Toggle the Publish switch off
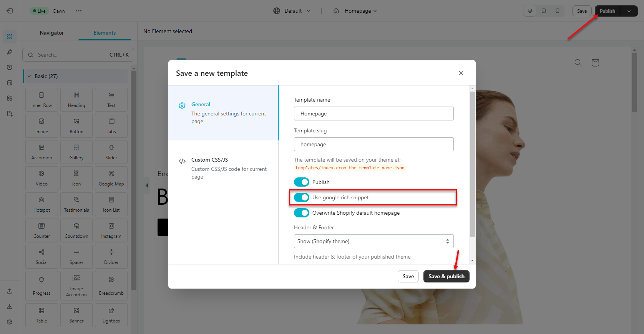Screen dimensions: 644x334 pos(302,182)
